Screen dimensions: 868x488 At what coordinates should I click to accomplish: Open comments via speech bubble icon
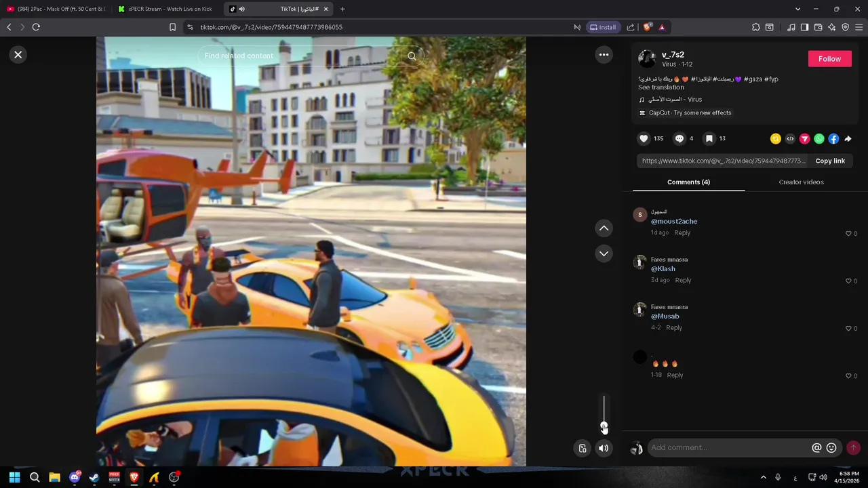679,138
